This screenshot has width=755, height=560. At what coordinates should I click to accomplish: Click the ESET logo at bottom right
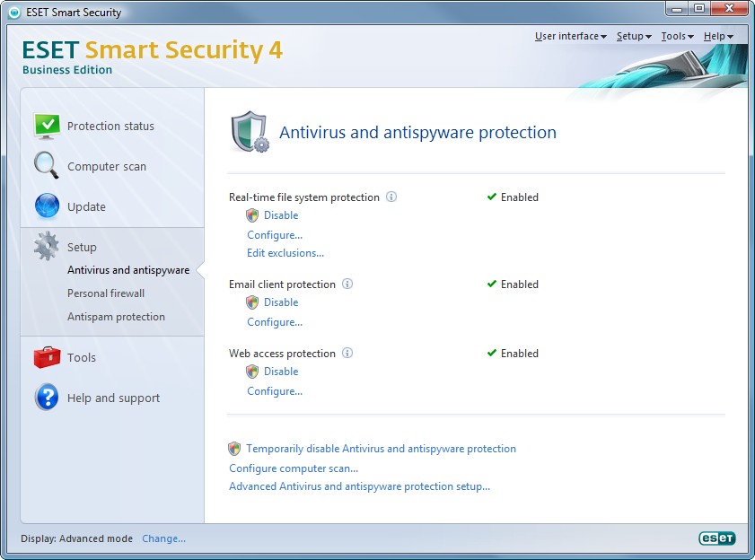tap(717, 538)
